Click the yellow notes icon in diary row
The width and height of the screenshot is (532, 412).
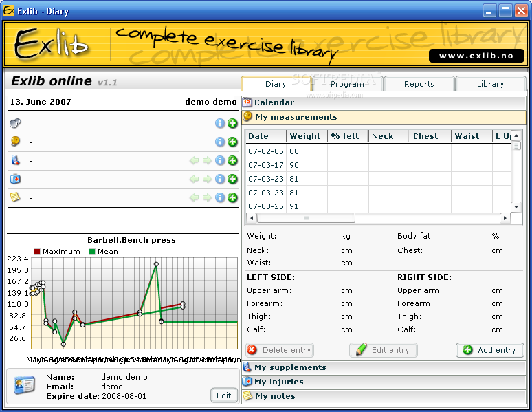[x=15, y=197]
